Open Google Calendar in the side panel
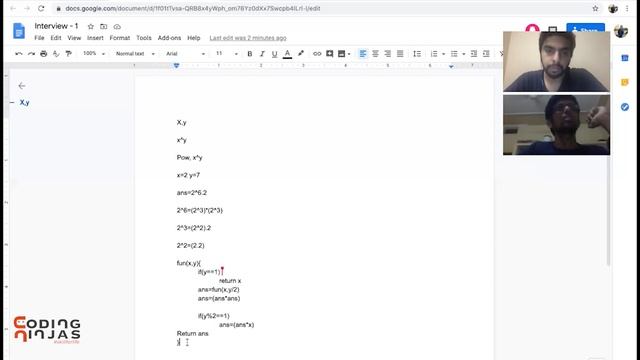Image resolution: width=640 pixels, height=360 pixels. (x=624, y=58)
